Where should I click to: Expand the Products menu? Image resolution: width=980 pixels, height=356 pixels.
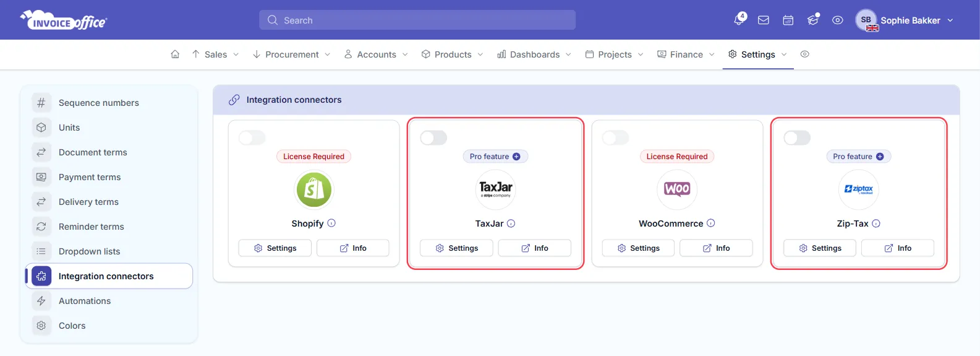(453, 54)
